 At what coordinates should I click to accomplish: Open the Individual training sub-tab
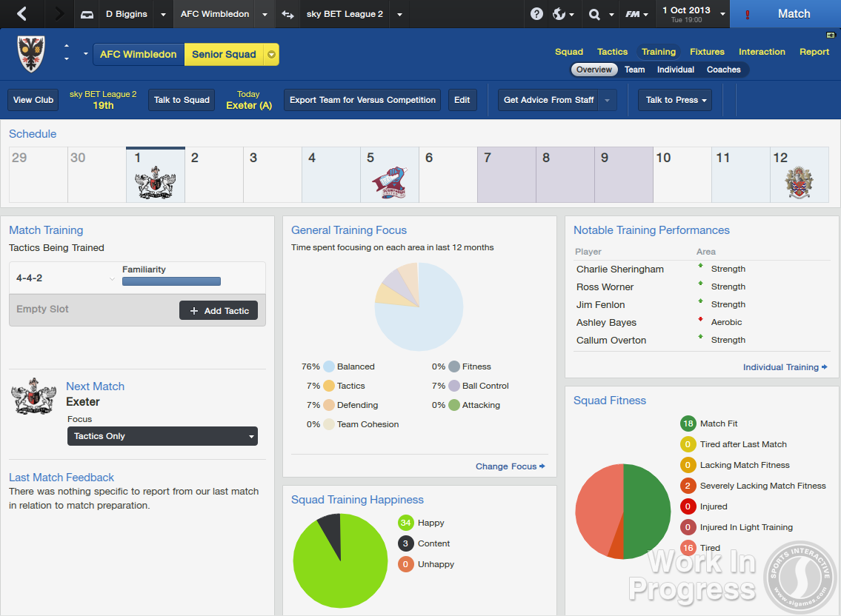click(675, 69)
